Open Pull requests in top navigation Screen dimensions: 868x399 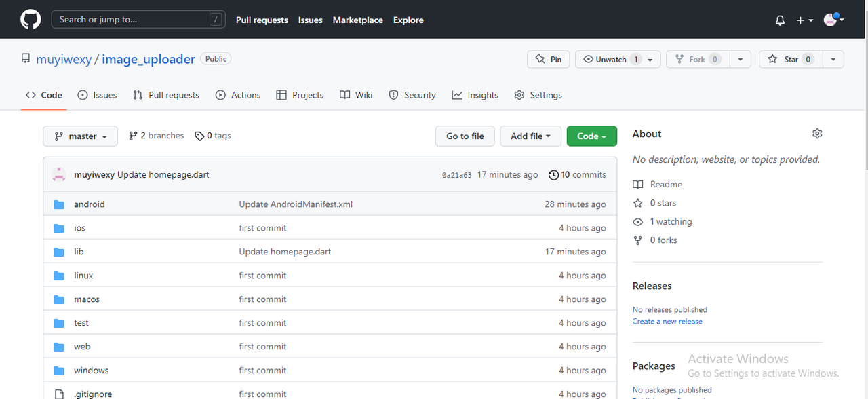tap(262, 20)
